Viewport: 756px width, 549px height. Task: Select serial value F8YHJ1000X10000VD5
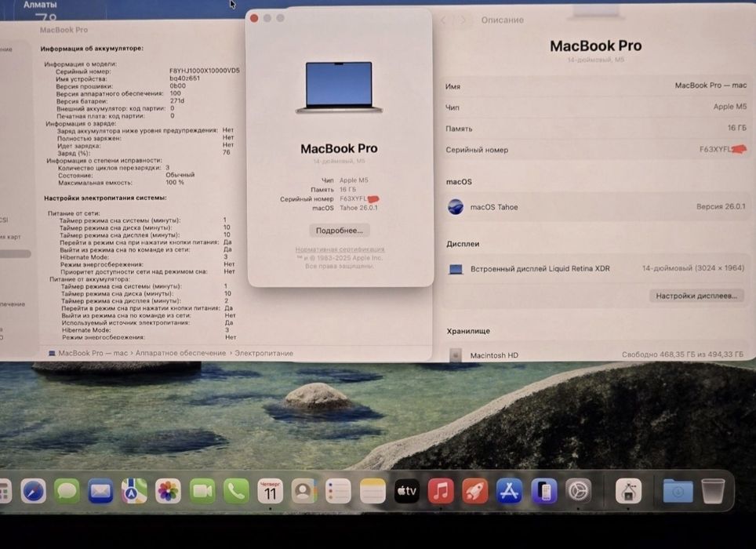[205, 71]
